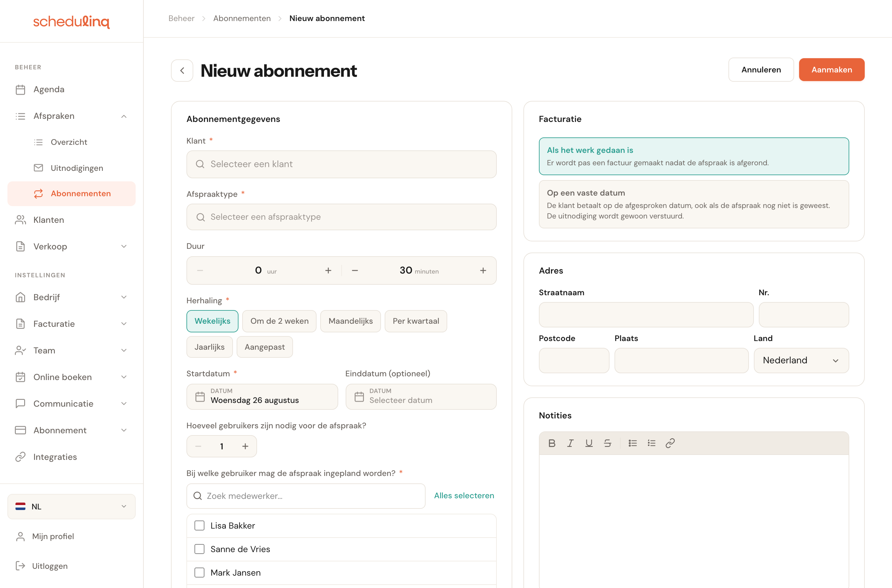Insert a link in Notities editor

click(670, 443)
